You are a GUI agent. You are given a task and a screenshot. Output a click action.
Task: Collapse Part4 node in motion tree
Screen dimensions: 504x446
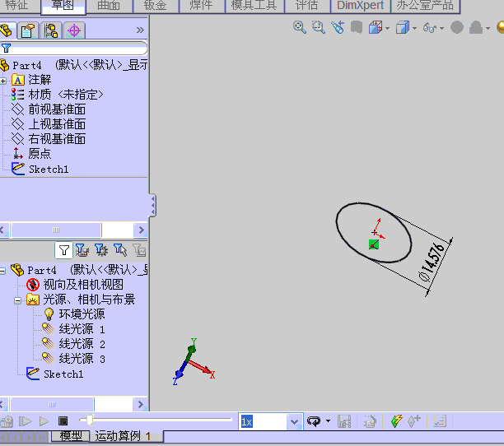(2, 272)
